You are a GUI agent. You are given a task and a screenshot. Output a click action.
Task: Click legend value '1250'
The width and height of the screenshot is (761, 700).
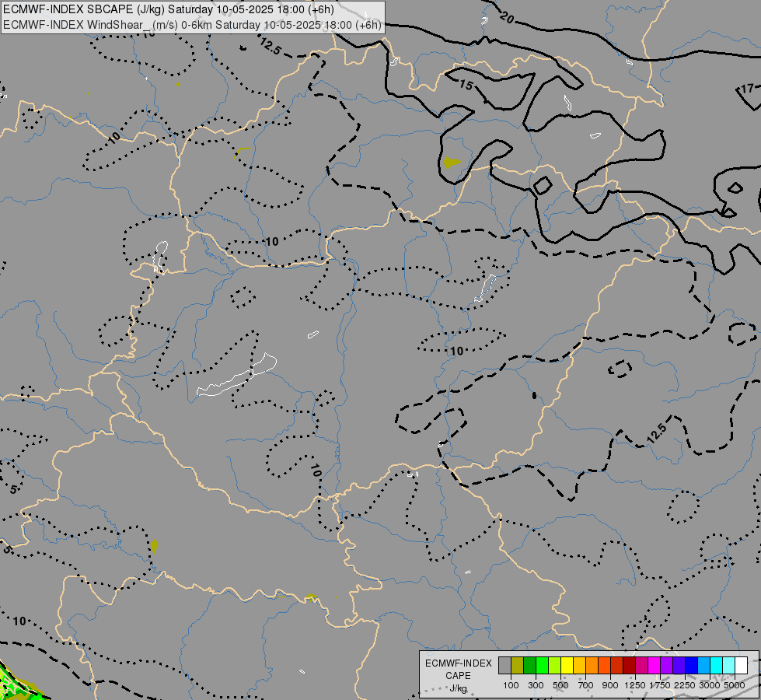point(635,685)
